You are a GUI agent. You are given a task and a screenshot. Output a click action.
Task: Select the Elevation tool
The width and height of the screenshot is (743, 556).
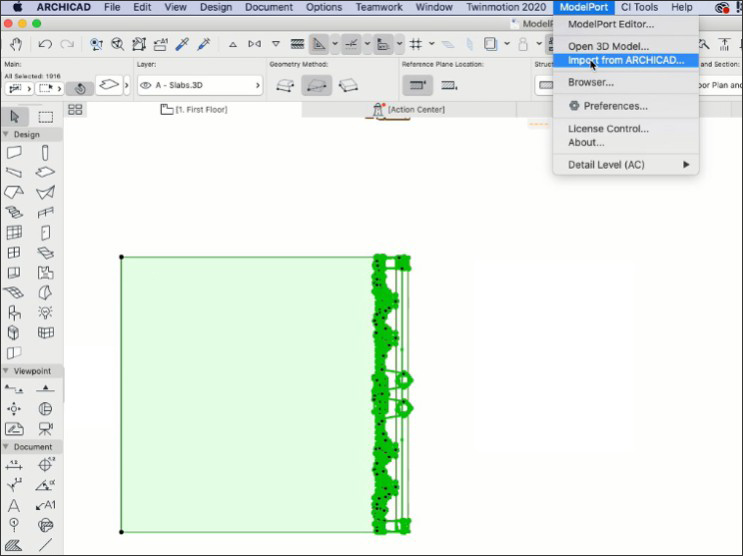pos(45,389)
